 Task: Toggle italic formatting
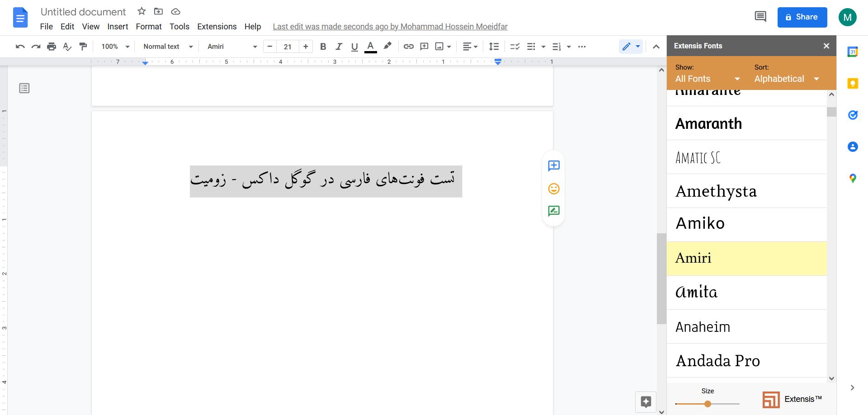tap(339, 46)
